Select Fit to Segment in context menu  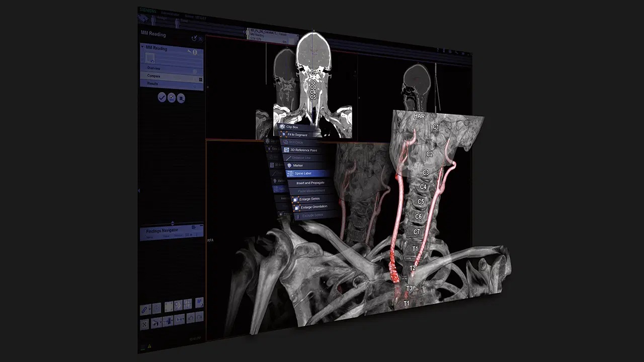click(x=298, y=135)
